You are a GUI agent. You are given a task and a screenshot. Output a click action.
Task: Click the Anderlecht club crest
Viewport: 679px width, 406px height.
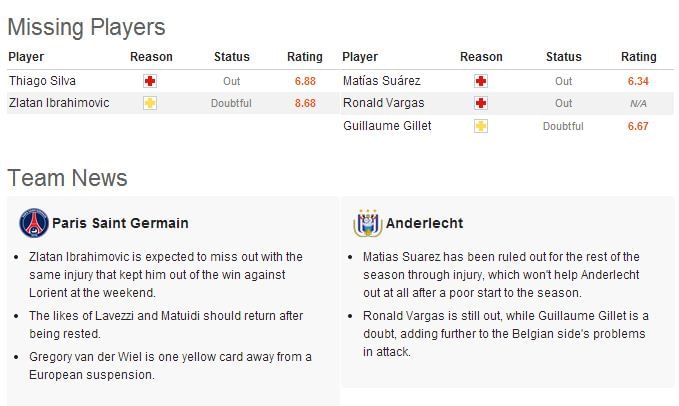tap(366, 223)
